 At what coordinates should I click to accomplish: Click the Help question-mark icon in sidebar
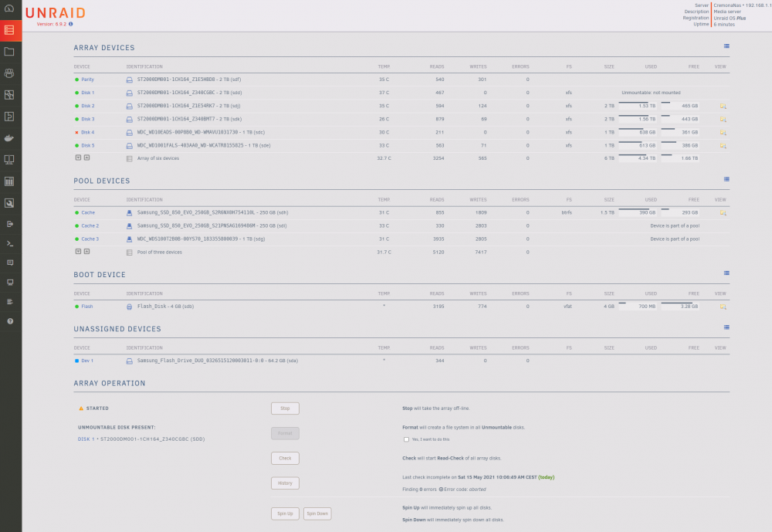click(10, 321)
